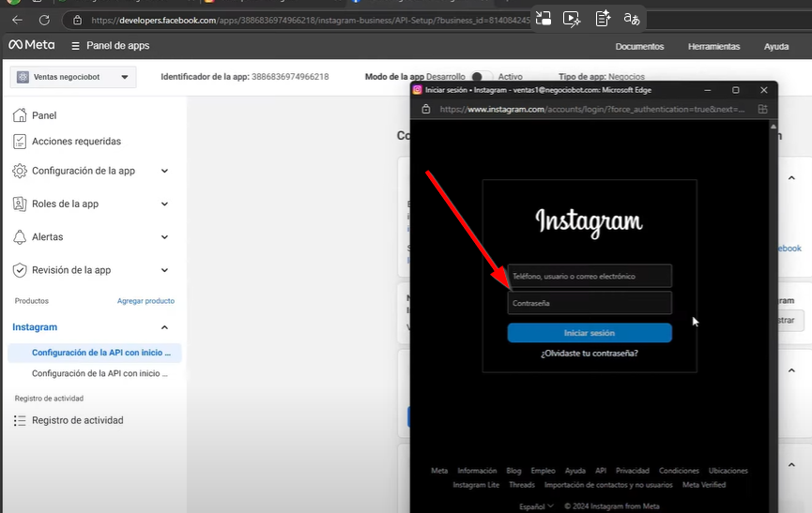
Task: Click the Meta logo
Action: (32, 45)
